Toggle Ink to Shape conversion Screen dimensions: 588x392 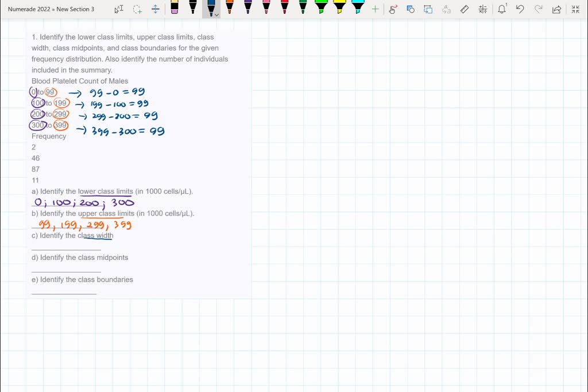411,9
